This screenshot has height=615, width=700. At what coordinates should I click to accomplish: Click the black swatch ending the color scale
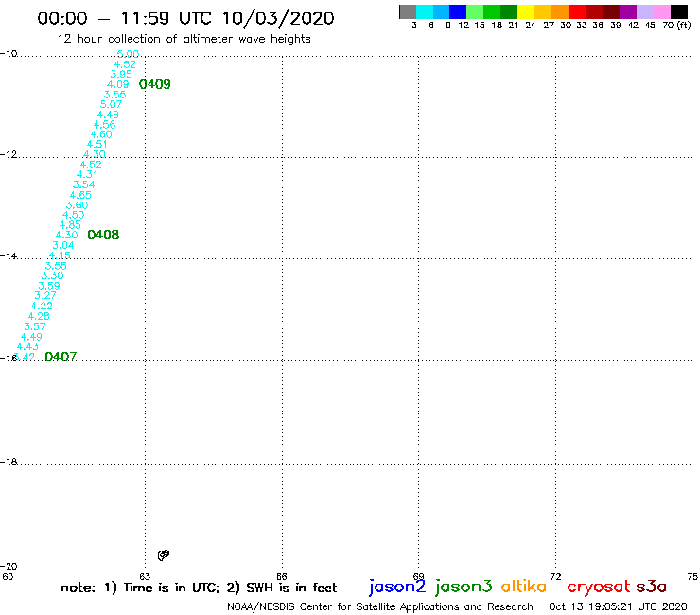[x=678, y=11]
